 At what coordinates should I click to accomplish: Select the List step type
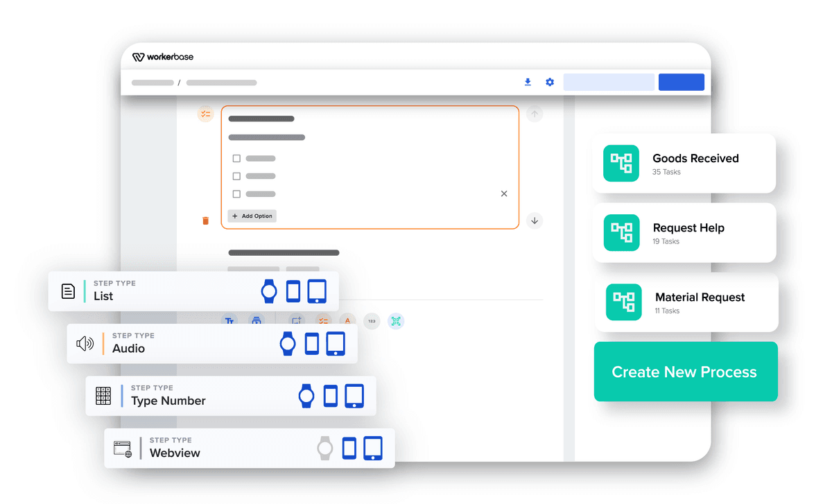[x=159, y=291]
